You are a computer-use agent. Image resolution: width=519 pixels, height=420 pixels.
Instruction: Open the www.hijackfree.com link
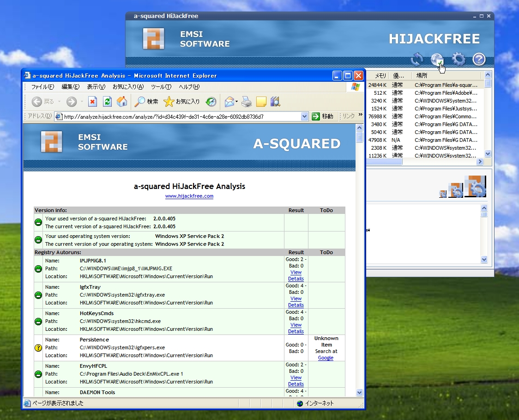pos(189,196)
